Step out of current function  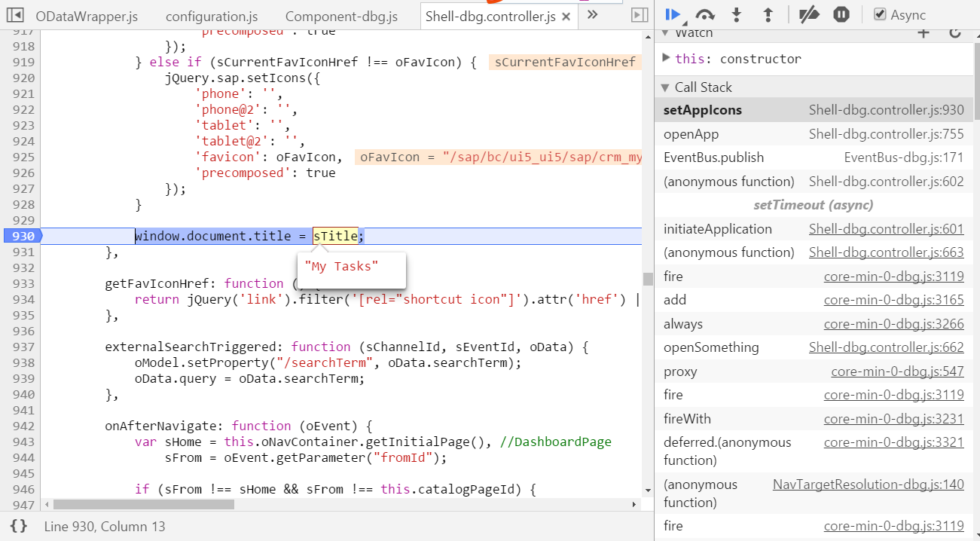click(x=768, y=14)
